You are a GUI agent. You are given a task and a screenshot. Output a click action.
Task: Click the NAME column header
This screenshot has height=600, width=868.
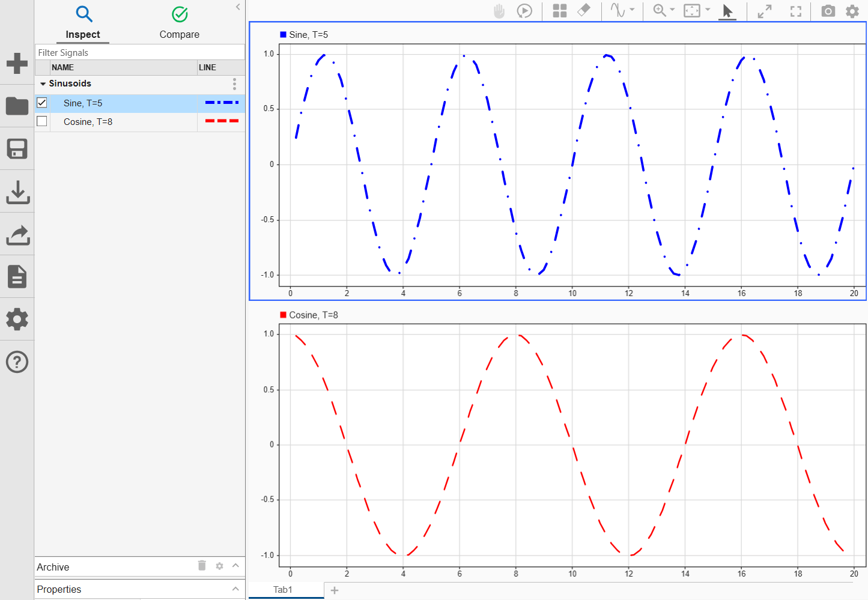coord(124,67)
